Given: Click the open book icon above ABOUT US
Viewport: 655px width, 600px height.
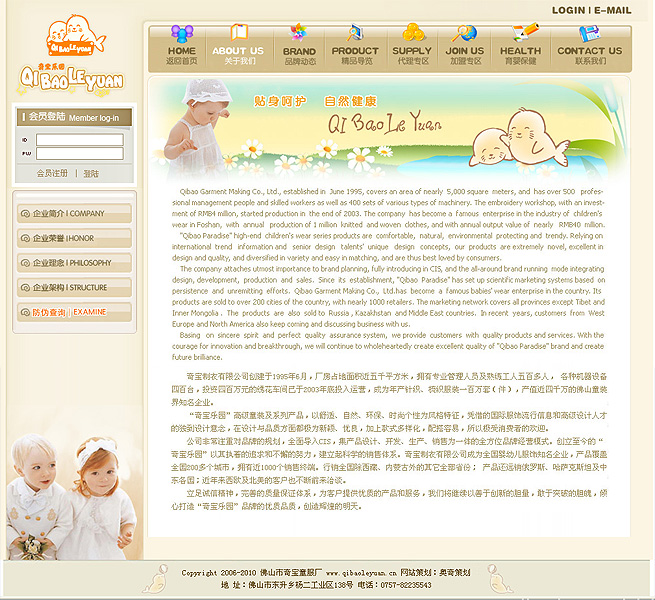Looking at the screenshot, I should click(239, 33).
